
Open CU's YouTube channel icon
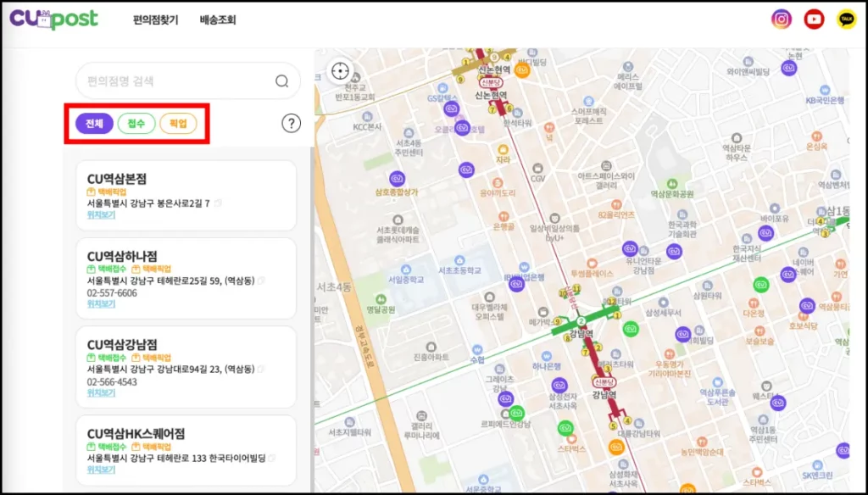click(x=813, y=18)
